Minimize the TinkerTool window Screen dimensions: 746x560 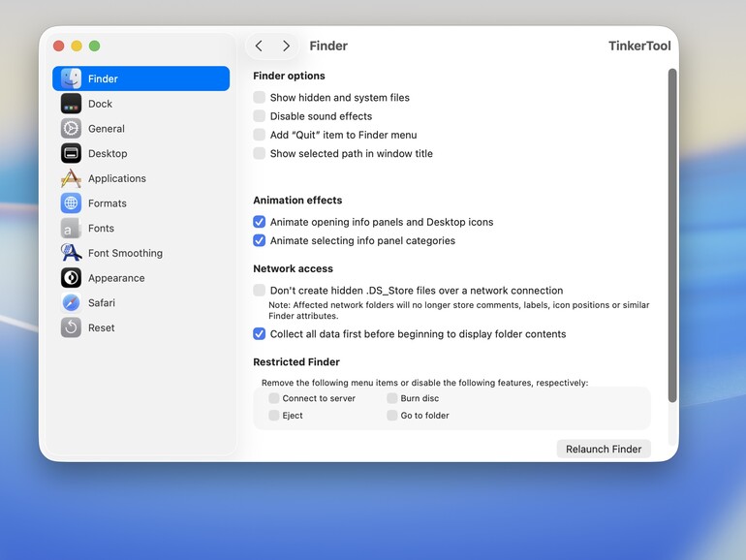coord(77,46)
